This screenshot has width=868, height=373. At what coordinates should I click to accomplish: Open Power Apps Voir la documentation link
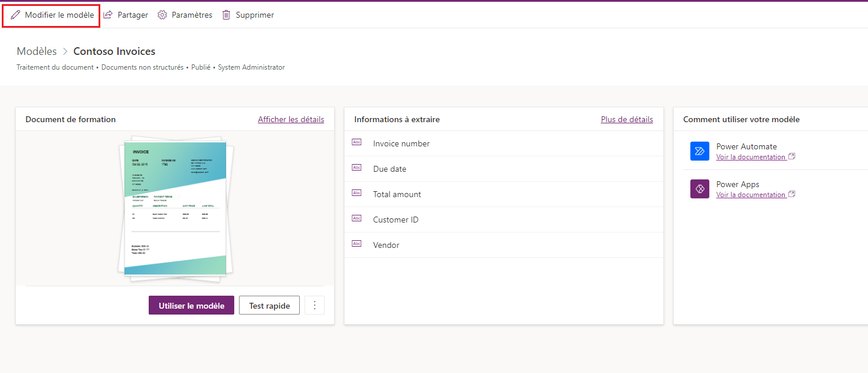pos(750,194)
